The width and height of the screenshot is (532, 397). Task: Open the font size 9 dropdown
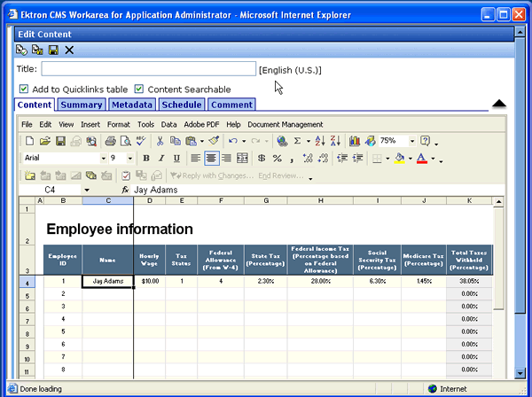click(129, 158)
